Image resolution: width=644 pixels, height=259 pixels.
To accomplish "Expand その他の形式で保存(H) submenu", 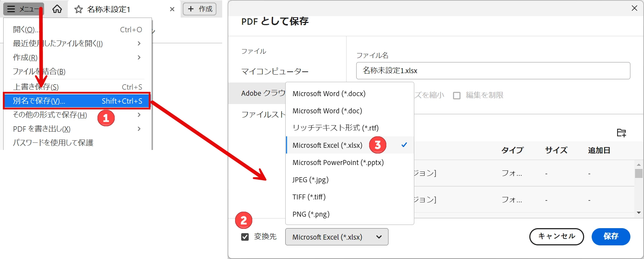I will coord(77,115).
